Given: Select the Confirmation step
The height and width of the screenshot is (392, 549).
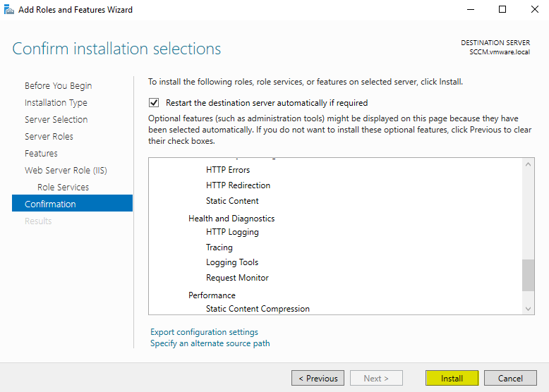Looking at the screenshot, I should click(x=50, y=204).
